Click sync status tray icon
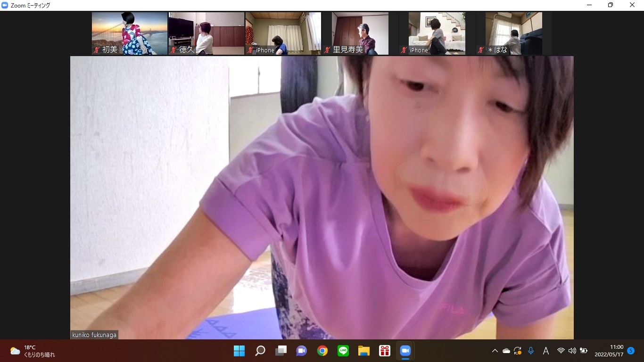Screen dimensions: 644x362 coord(518,351)
